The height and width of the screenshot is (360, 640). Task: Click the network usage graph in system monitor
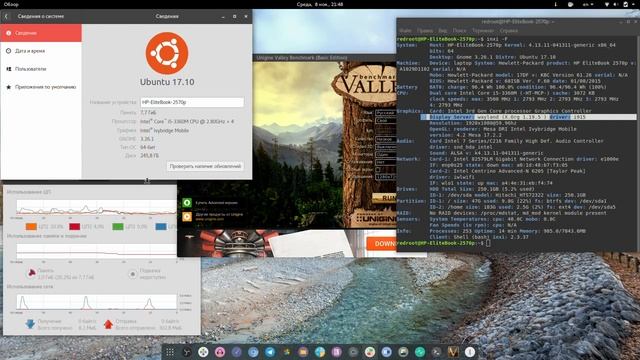[96, 302]
